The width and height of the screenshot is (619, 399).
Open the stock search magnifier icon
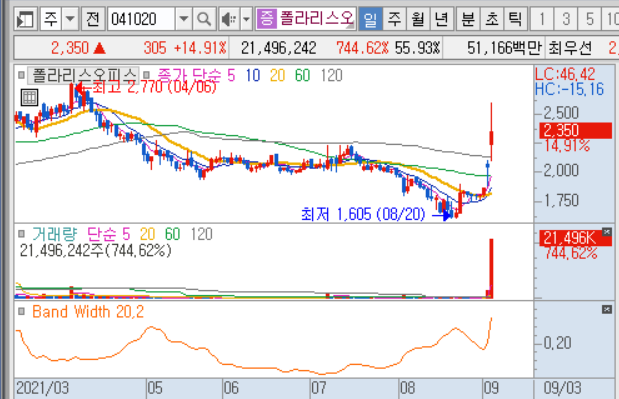(x=204, y=19)
